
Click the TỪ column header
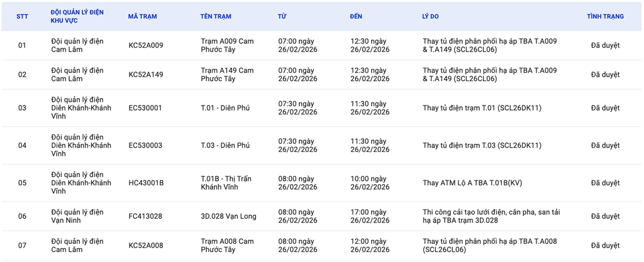(282, 16)
